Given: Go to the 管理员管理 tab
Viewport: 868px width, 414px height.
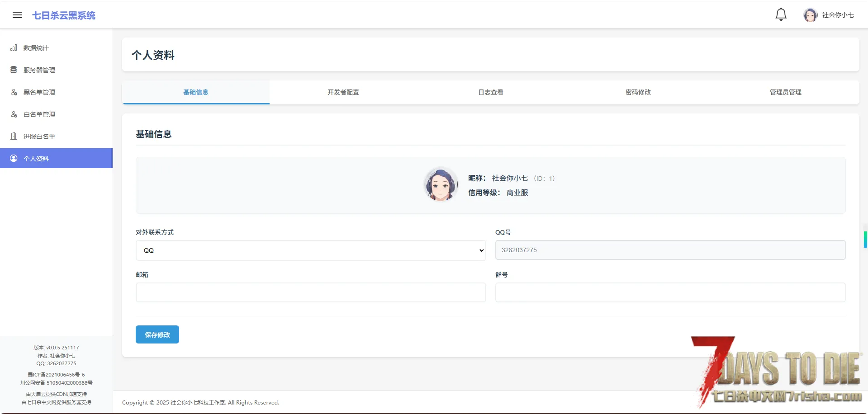Looking at the screenshot, I should (x=785, y=92).
